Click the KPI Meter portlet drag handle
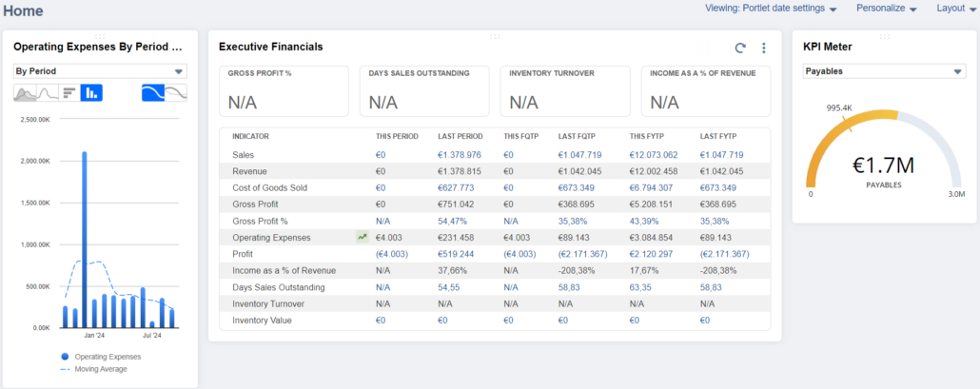Viewport: 980px width, 389px height. [884, 36]
